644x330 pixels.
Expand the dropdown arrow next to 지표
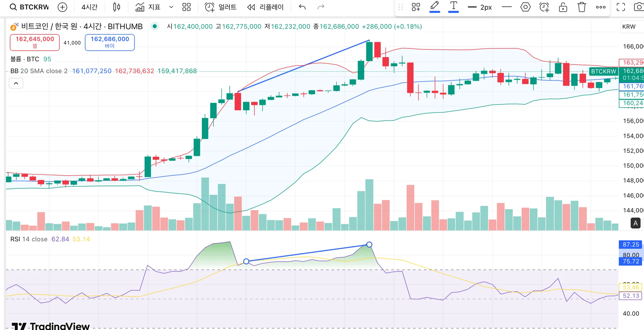point(171,7)
